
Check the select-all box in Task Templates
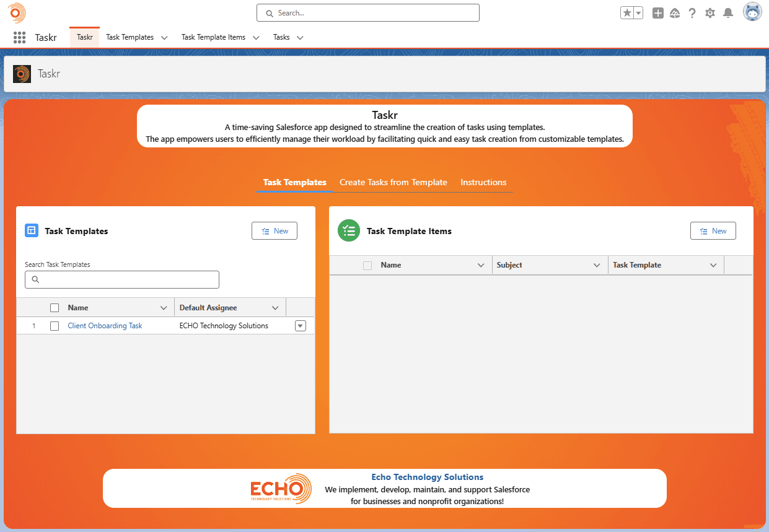55,308
